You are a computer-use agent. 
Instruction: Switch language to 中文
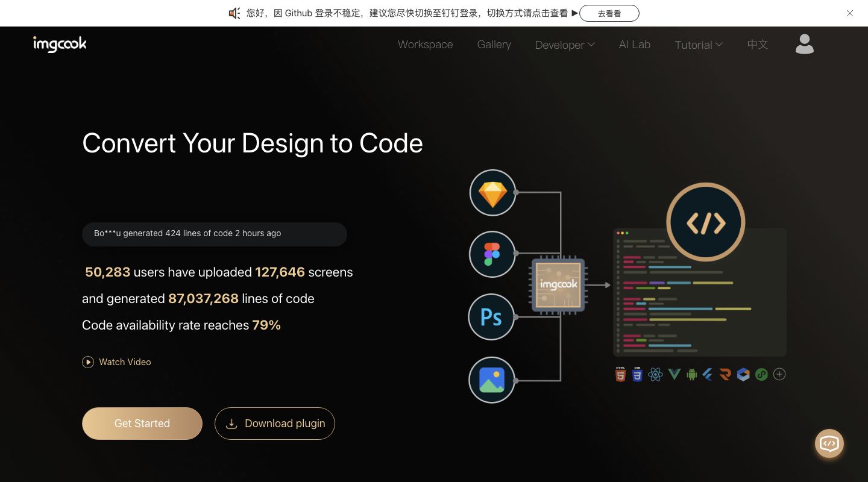pos(758,45)
